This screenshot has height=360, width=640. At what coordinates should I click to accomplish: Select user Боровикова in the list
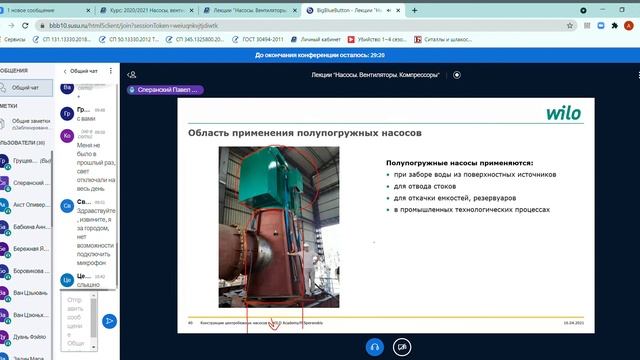(x=25, y=271)
